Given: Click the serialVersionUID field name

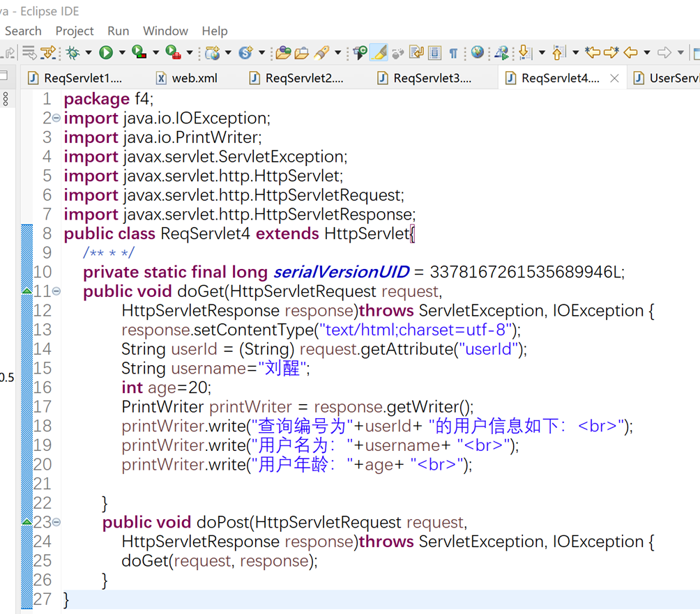Looking at the screenshot, I should click(x=342, y=272).
